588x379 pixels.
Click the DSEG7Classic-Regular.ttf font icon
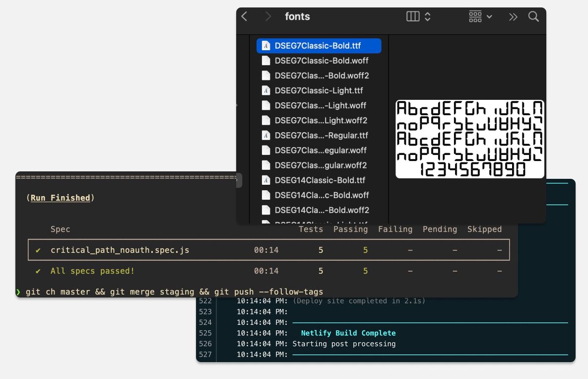266,135
